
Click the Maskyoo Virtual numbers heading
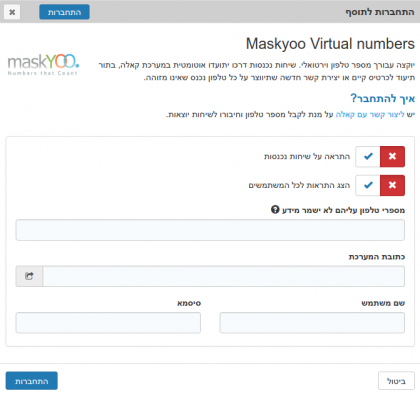pos(330,44)
